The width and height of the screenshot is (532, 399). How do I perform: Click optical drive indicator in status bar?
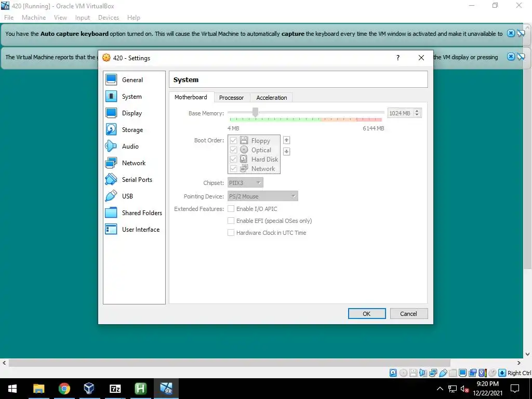coord(403,373)
